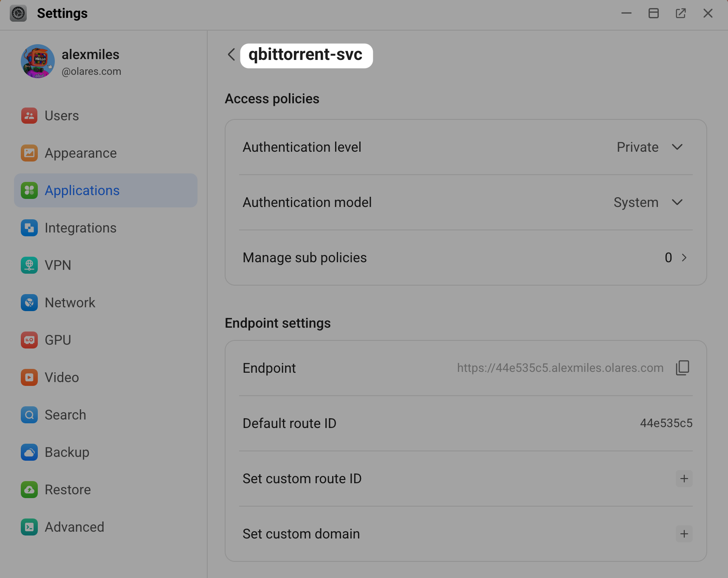This screenshot has width=728, height=578.
Task: Add a custom route ID
Action: (x=684, y=479)
